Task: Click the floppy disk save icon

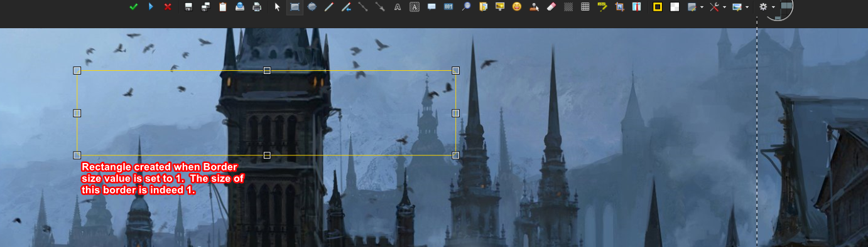Action: coord(188,7)
